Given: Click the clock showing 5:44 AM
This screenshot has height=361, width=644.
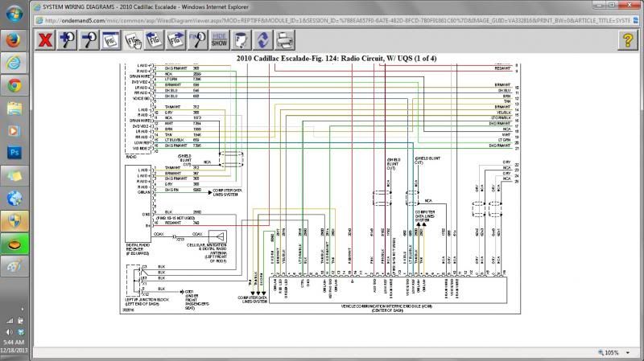Looking at the screenshot, I should pyautogui.click(x=14, y=343).
